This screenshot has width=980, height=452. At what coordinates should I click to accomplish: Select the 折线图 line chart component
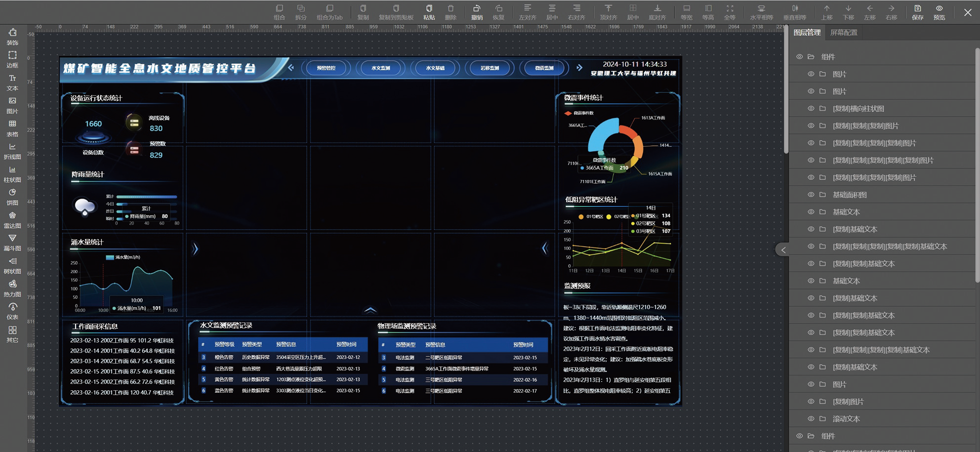pos(12,151)
